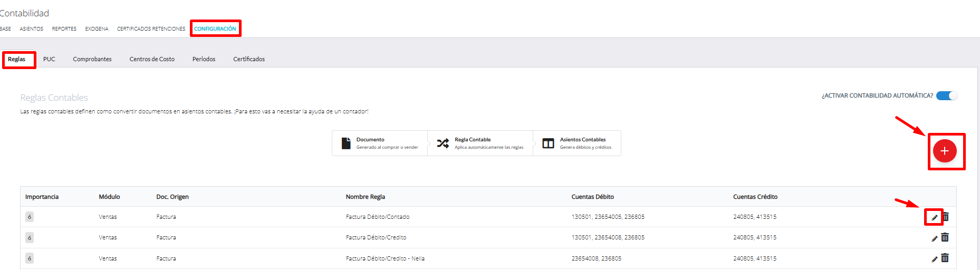Delete the Factura Débito/Credito rule
The height and width of the screenshot is (270, 980).
(x=945, y=237)
